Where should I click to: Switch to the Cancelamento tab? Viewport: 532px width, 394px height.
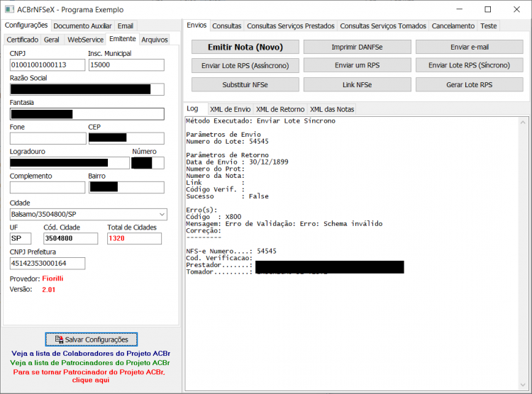[453, 26]
